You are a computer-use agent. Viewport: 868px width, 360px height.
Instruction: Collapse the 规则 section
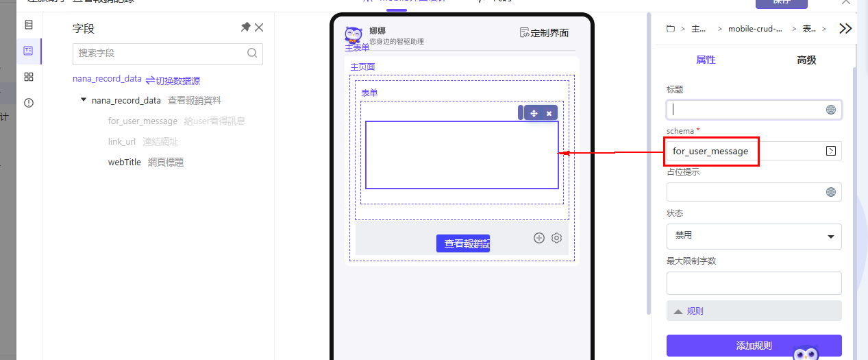click(754, 311)
